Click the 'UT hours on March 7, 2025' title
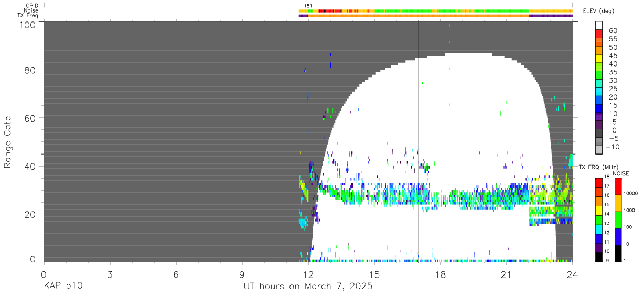The image size is (644, 297). [x=308, y=287]
